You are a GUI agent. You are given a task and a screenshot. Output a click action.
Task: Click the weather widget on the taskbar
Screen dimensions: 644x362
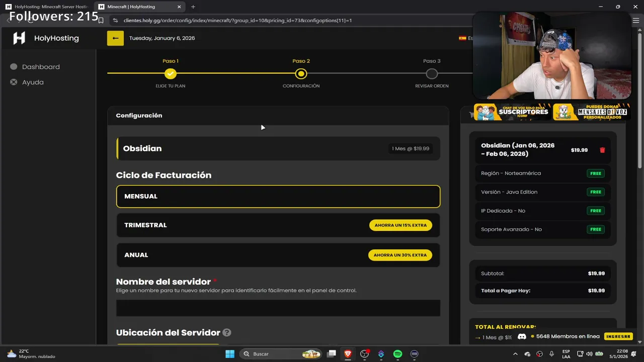point(31,354)
